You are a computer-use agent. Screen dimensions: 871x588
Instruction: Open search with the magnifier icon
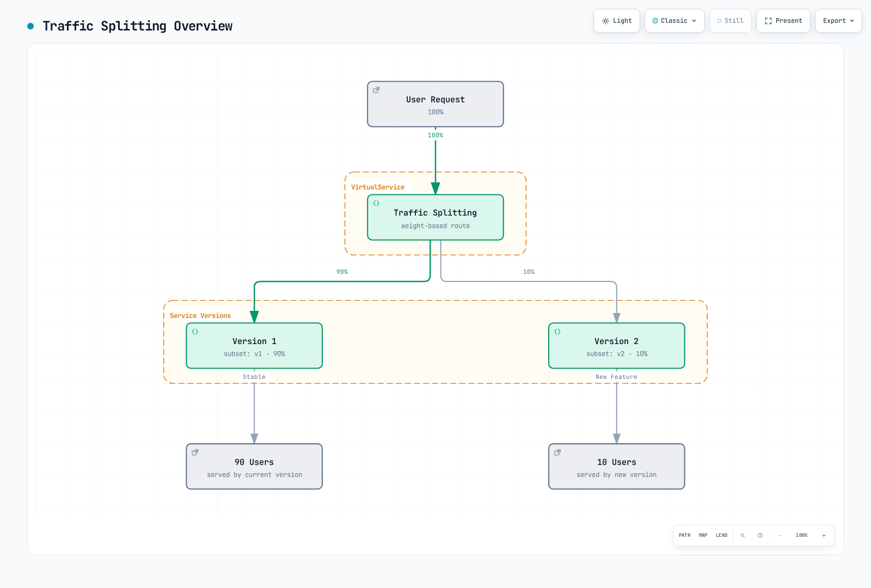click(x=743, y=535)
